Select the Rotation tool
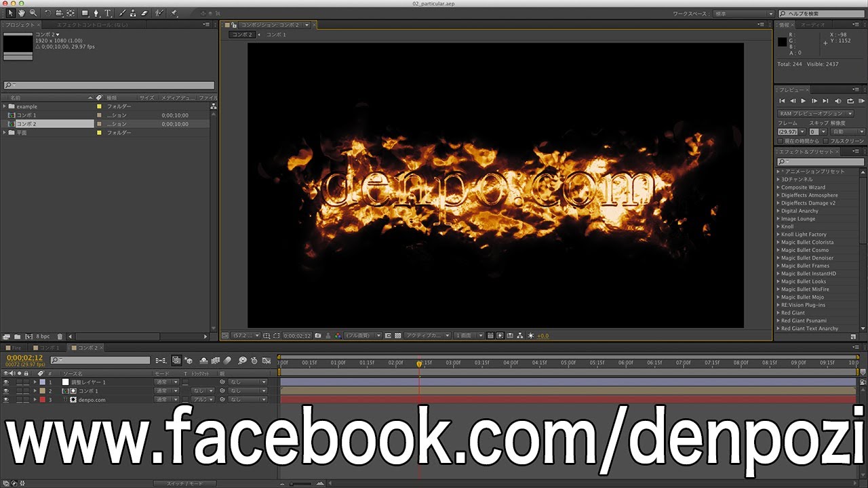The image size is (868, 488). (x=47, y=13)
